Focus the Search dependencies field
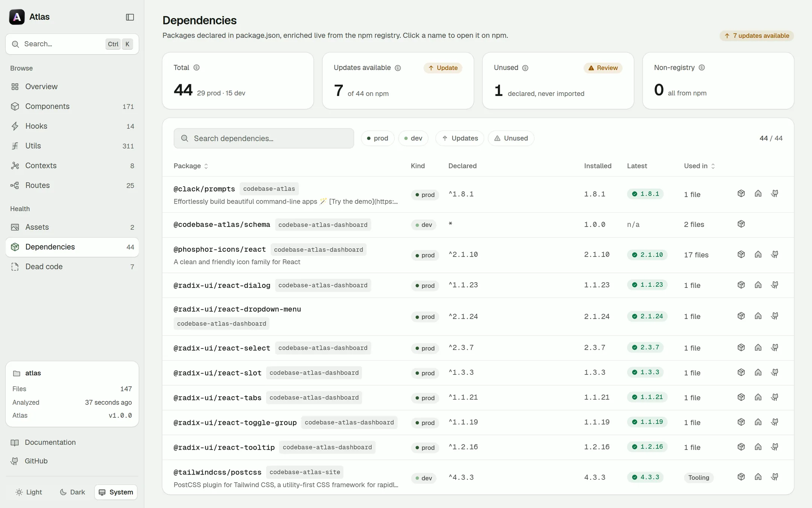 (x=264, y=138)
